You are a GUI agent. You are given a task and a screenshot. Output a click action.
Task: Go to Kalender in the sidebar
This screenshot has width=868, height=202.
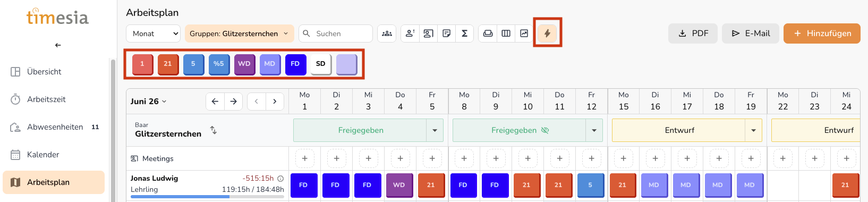(43, 155)
